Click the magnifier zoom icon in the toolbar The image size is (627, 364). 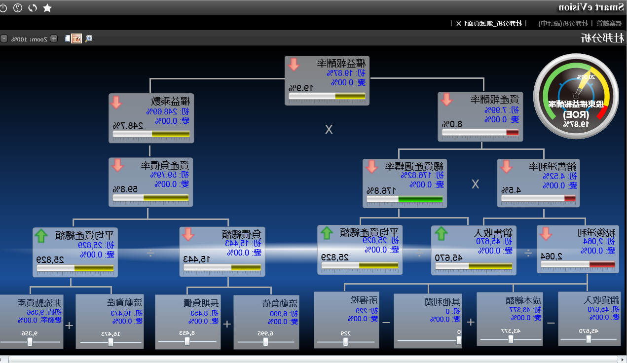click(89, 38)
